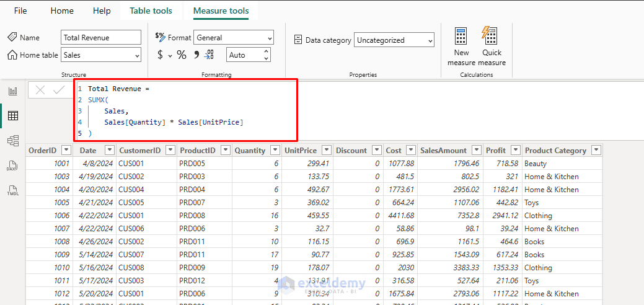This screenshot has height=305, width=644.
Task: Open Report view in left sidebar
Action: coord(13,91)
